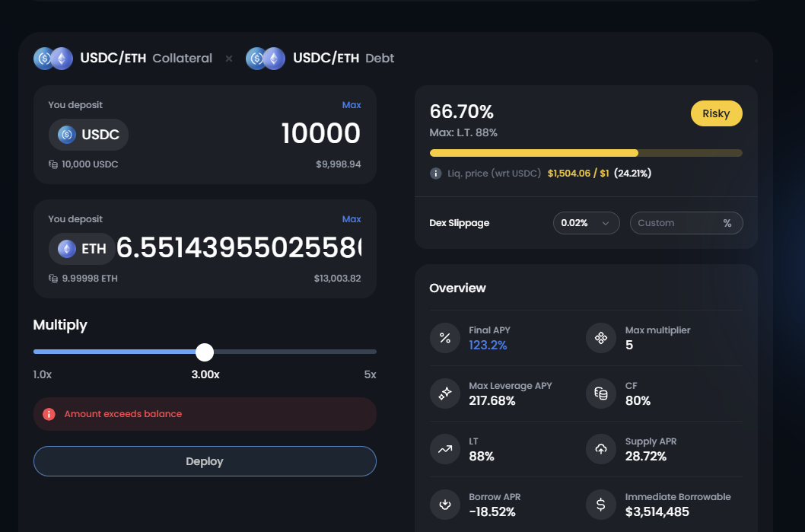Click the ETH amount field showing 6.5514395
Image resolution: width=805 pixels, height=532 pixels.
(x=239, y=248)
